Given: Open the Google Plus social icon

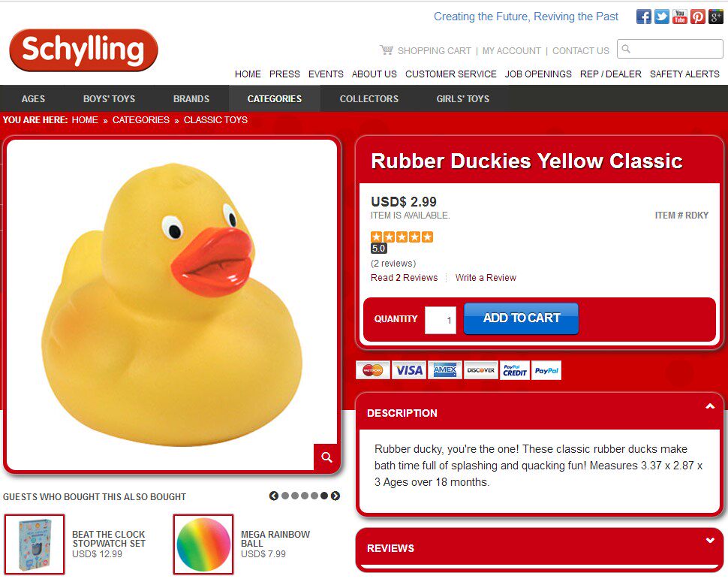Looking at the screenshot, I should click(x=715, y=17).
